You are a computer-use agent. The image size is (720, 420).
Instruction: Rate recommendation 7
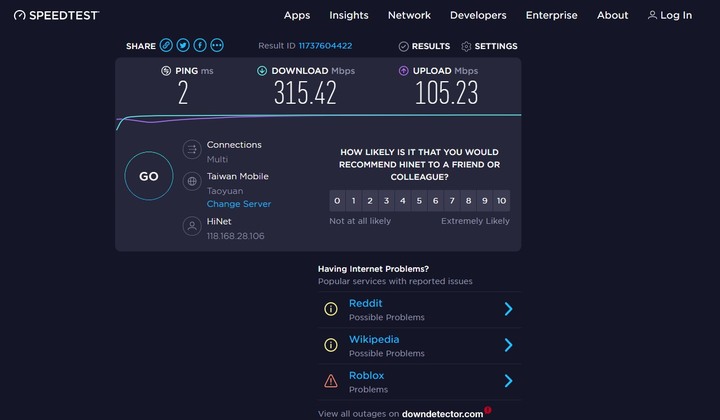coord(452,201)
